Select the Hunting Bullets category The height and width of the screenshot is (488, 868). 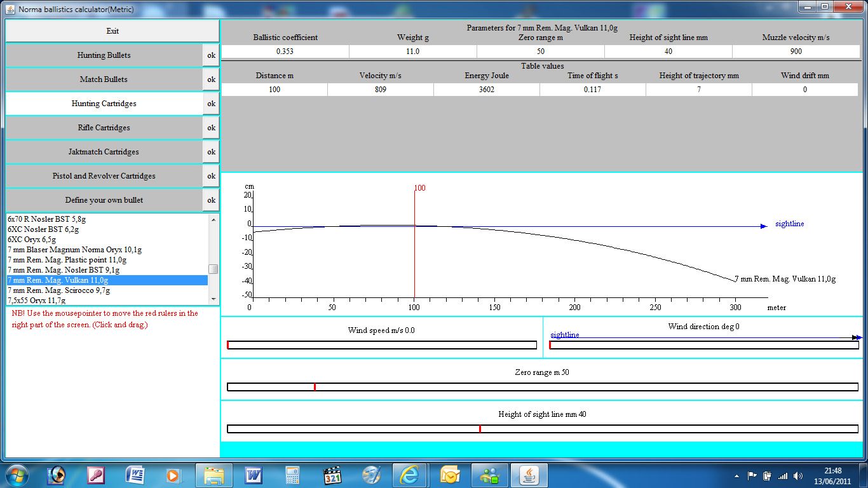(x=104, y=55)
